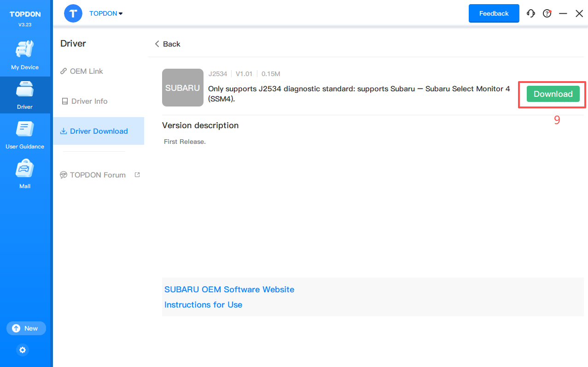The width and height of the screenshot is (588, 367).
Task: Open the TOPDON Forum external link
Action: pyautogui.click(x=98, y=175)
